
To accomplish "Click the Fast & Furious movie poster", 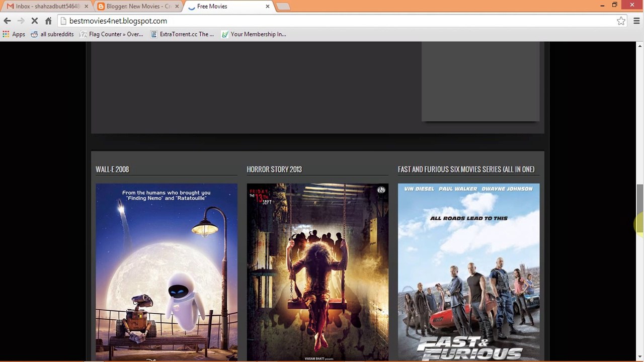I will 468,272.
